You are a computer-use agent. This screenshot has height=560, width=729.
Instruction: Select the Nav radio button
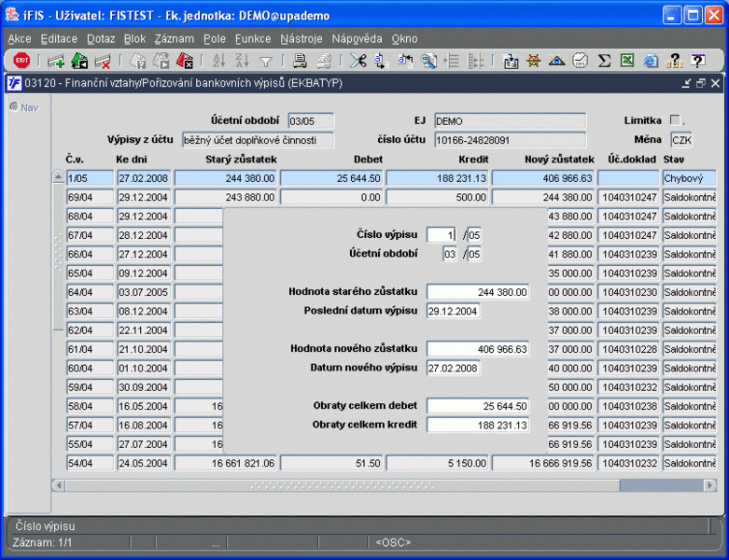(13, 106)
